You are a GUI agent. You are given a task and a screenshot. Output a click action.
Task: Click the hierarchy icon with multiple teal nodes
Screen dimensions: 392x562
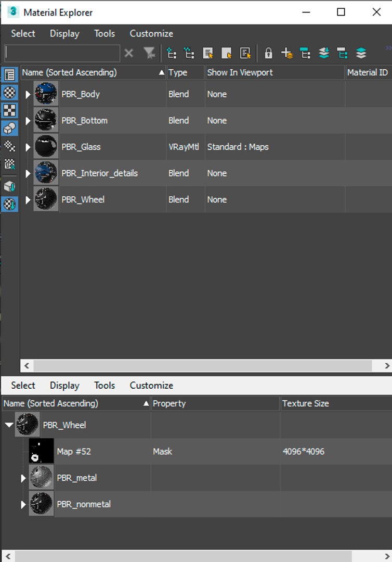click(x=189, y=54)
